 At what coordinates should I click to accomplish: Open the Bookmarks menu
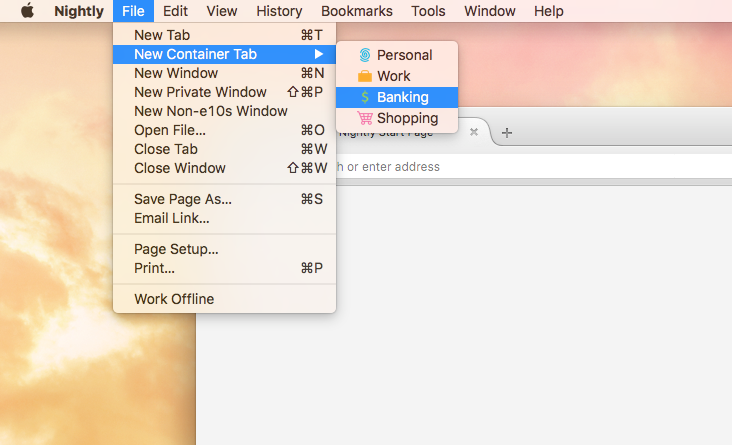coord(357,11)
